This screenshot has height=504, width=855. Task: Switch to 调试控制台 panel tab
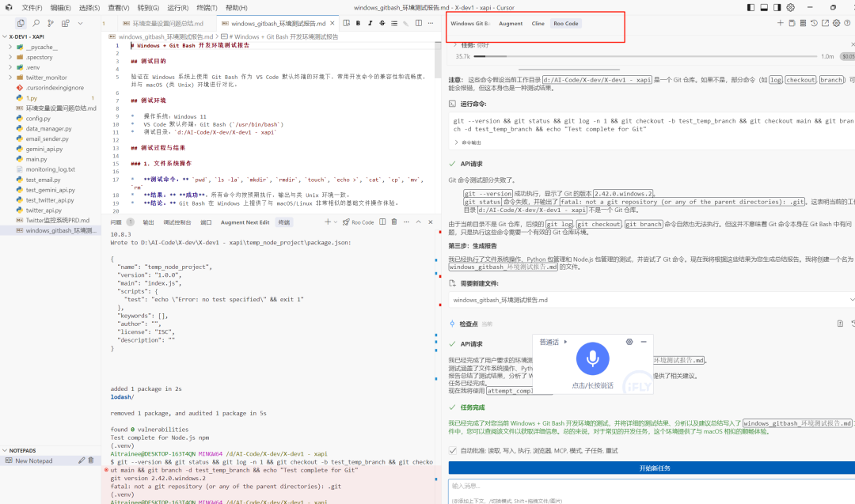(x=177, y=222)
